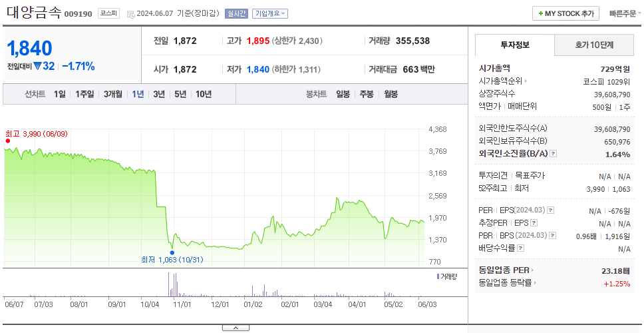Viewport: 644px width, 333px height.
Task: Select the 1주일 line chart period
Action: click(84, 94)
